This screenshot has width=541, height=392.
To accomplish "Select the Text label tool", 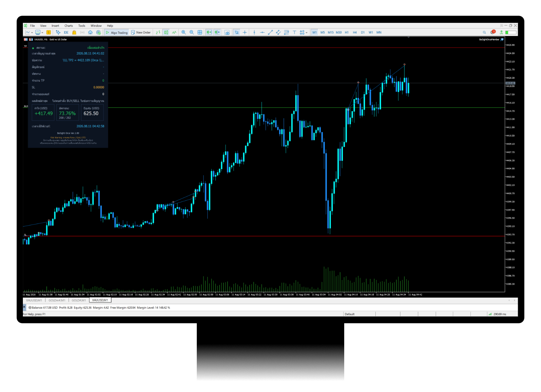I will (294, 32).
